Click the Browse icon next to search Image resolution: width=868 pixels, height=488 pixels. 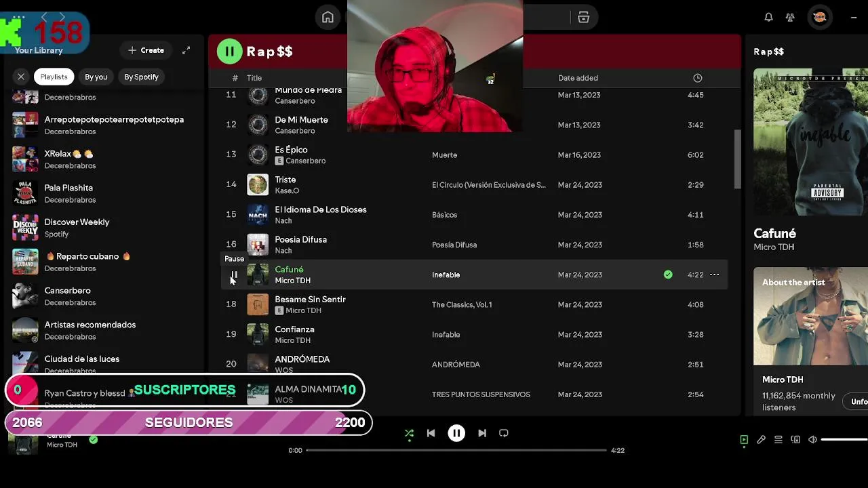(x=583, y=18)
